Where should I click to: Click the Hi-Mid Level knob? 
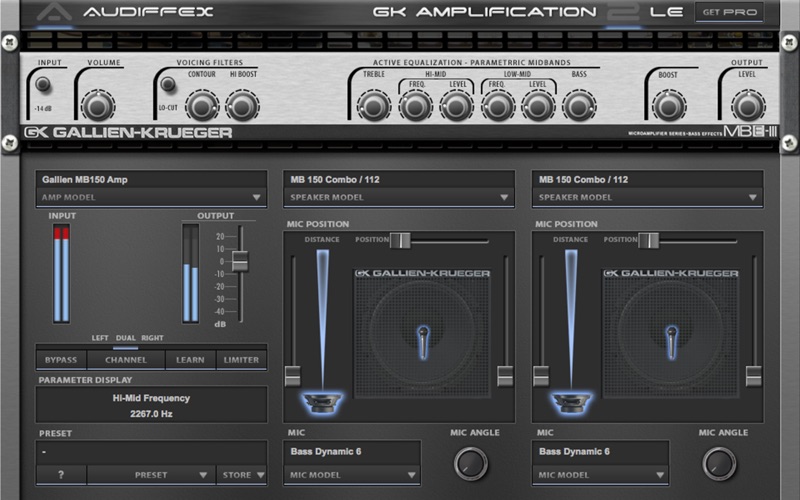[456, 106]
